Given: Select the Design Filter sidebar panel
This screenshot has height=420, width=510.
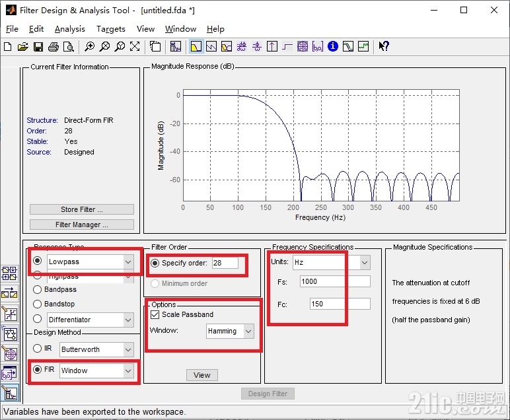Looking at the screenshot, I should [9, 393].
